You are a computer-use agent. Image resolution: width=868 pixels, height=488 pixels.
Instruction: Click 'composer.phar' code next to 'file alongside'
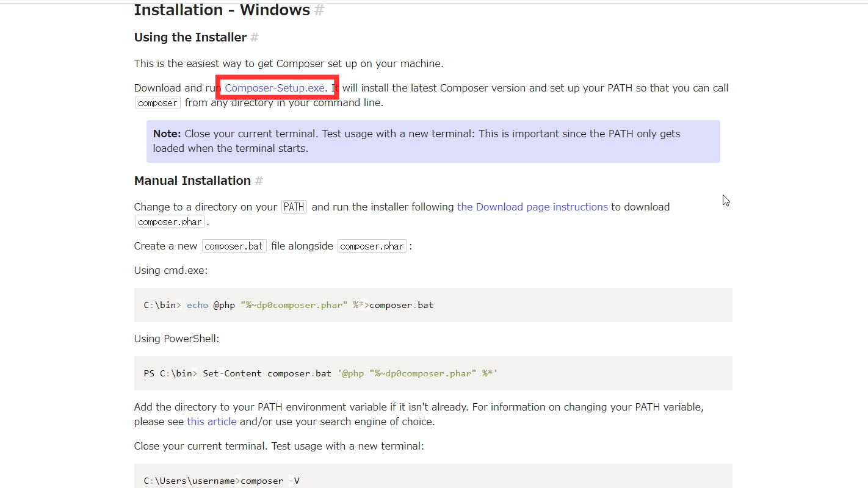372,246
